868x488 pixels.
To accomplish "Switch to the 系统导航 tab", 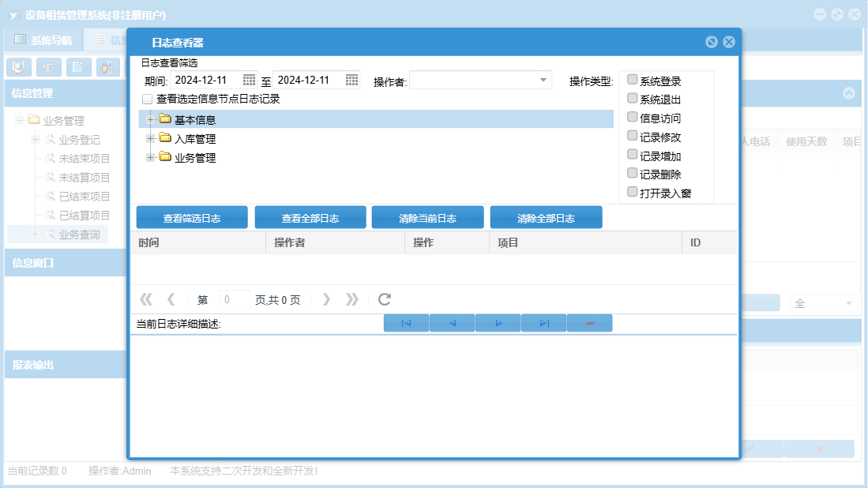I will [43, 39].
